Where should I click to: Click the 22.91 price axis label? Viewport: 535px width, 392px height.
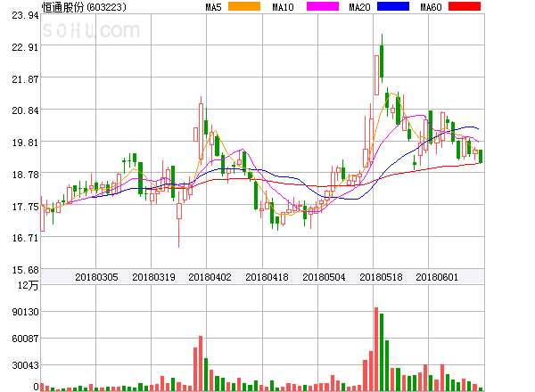pos(25,47)
